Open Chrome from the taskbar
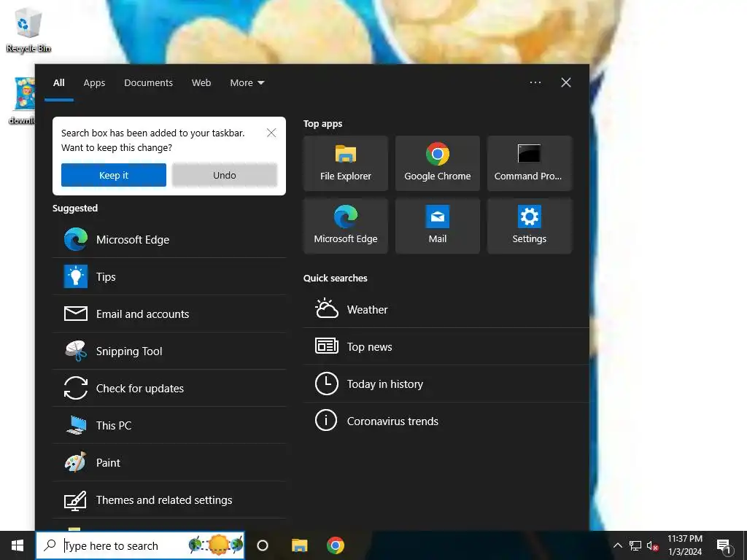This screenshot has height=560, width=747. tap(336, 545)
